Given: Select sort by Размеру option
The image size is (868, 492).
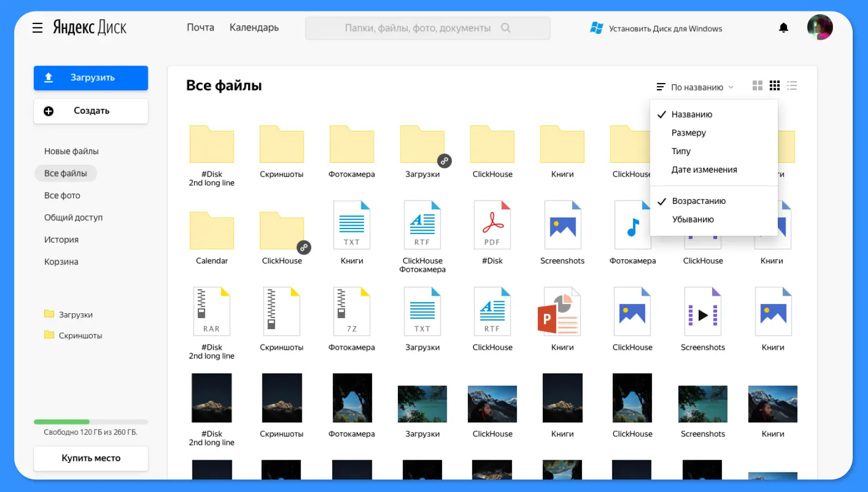Looking at the screenshot, I should (x=689, y=133).
